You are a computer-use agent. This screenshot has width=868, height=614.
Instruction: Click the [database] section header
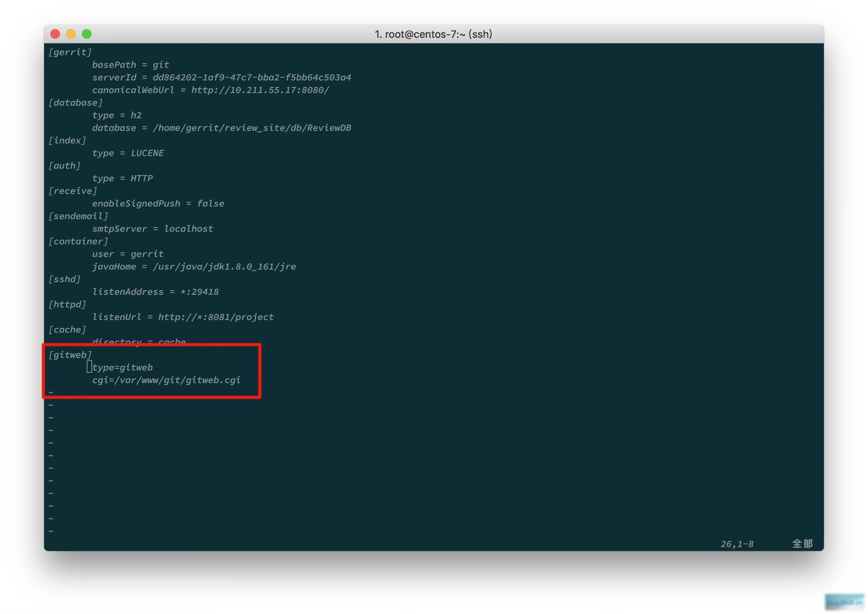click(x=76, y=103)
